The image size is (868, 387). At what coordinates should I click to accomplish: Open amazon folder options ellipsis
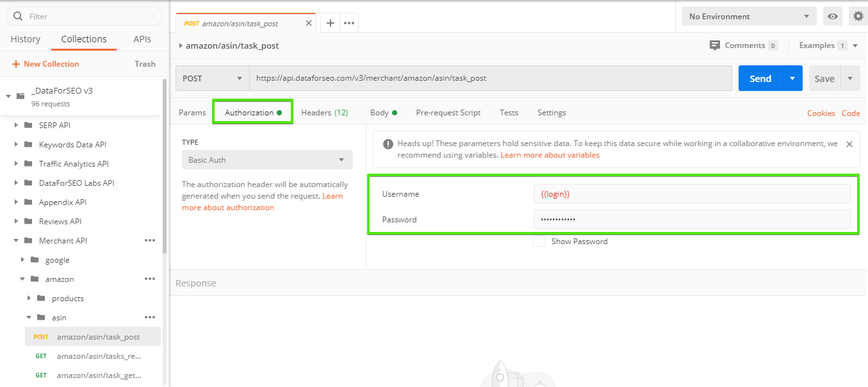click(x=150, y=279)
